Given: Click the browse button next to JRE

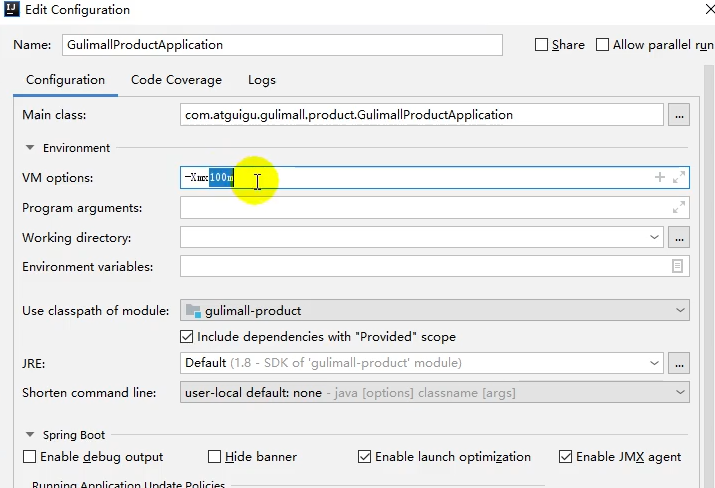Looking at the screenshot, I should (679, 363).
